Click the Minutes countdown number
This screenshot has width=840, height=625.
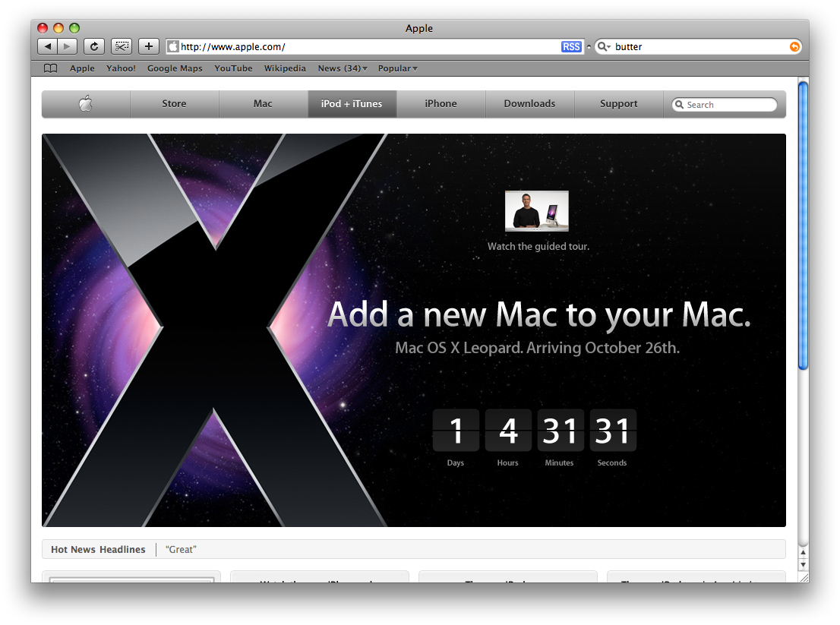[x=561, y=430]
